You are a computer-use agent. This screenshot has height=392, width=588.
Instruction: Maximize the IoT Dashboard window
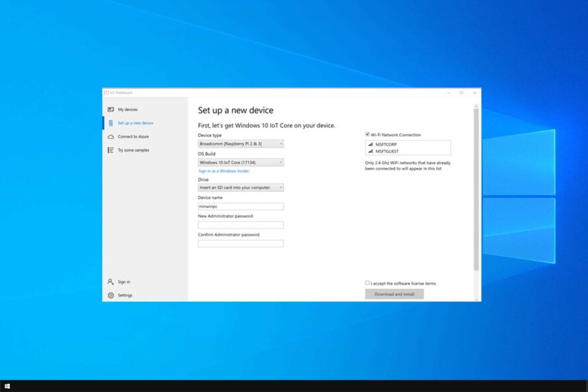click(462, 93)
